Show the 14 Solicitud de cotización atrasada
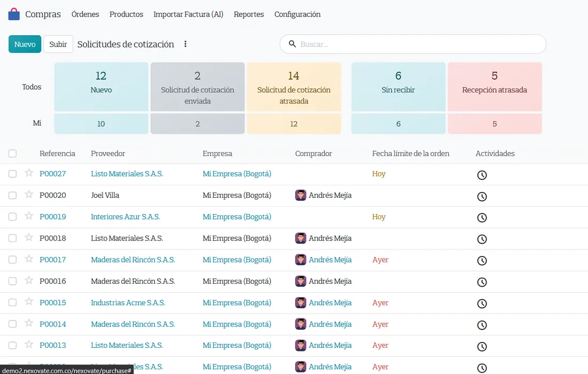588x374 pixels. coord(294,87)
